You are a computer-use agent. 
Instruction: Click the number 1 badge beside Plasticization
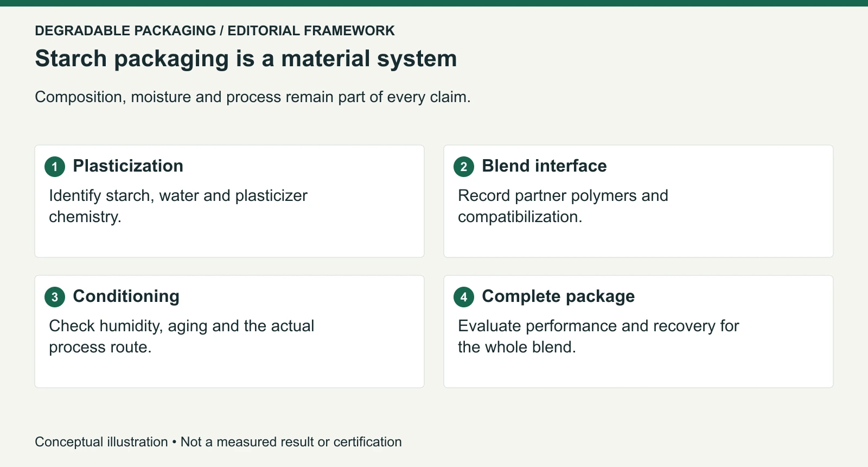click(55, 167)
